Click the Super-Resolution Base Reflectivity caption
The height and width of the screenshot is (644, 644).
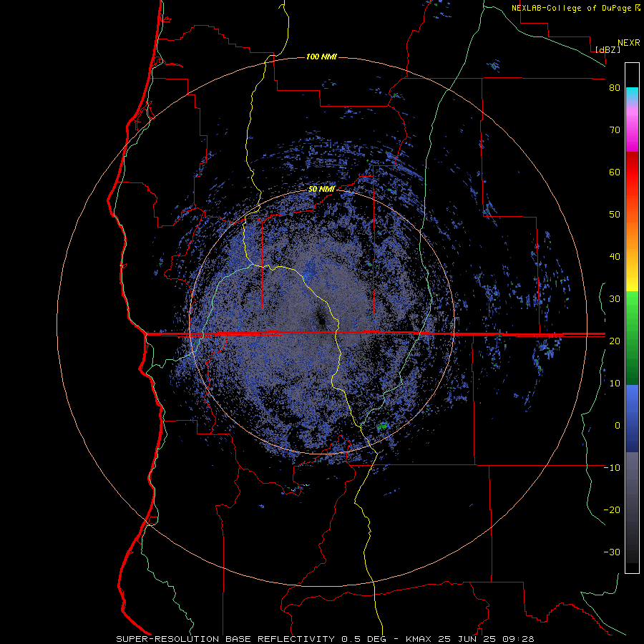point(326,639)
